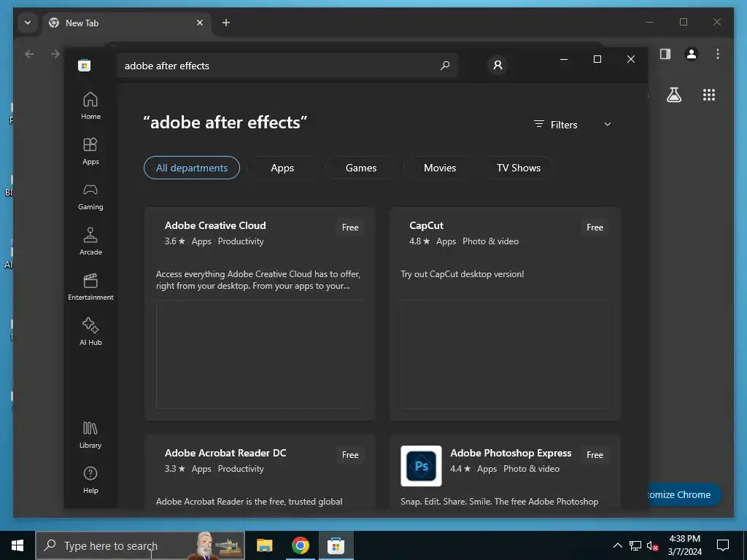The image size is (747, 560).
Task: Click the Microsoft Store taskbar icon
Action: 336,545
